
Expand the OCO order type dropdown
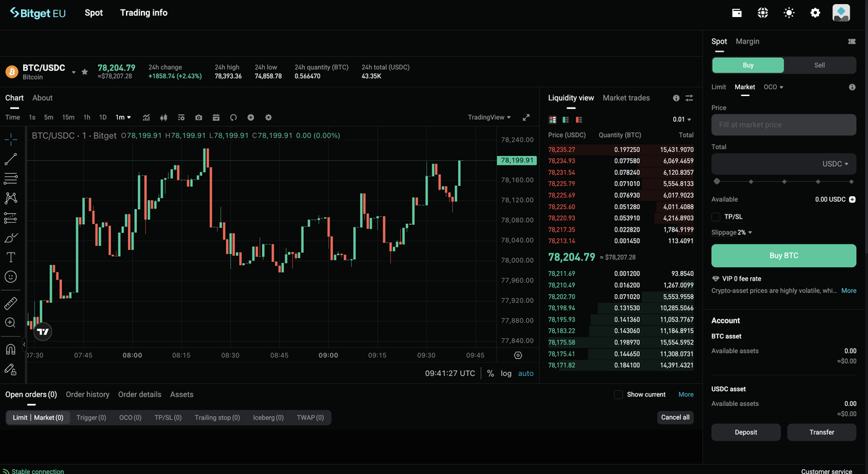(x=773, y=87)
